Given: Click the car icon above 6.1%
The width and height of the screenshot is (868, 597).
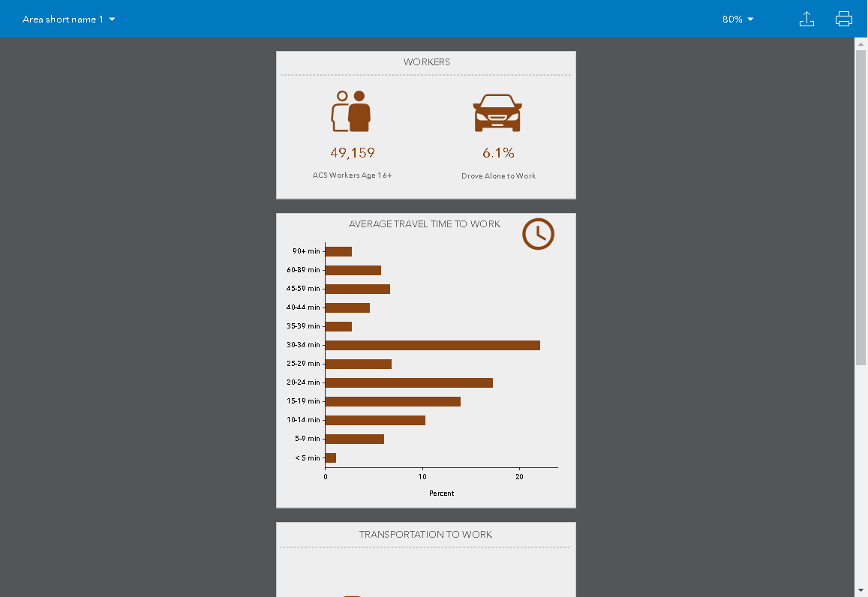Looking at the screenshot, I should (x=497, y=113).
